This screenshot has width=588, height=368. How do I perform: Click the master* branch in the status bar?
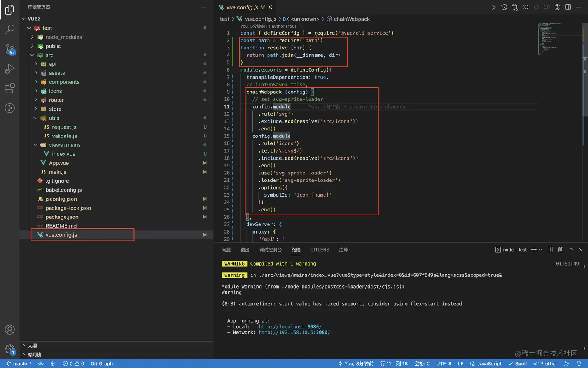(19, 364)
